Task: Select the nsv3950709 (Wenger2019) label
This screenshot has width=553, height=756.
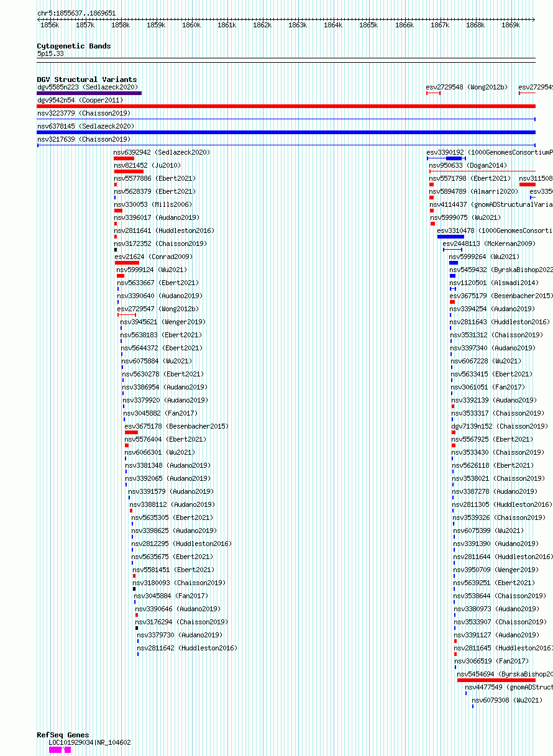Action: (496, 570)
